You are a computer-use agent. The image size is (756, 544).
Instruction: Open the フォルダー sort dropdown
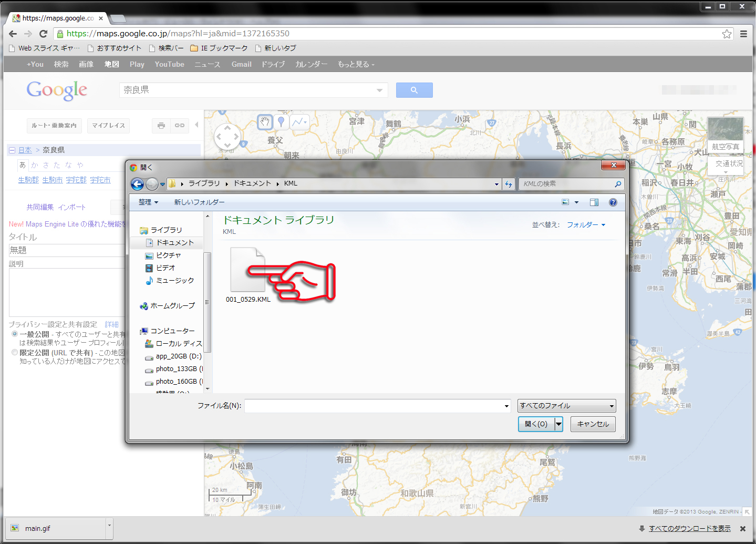(586, 225)
